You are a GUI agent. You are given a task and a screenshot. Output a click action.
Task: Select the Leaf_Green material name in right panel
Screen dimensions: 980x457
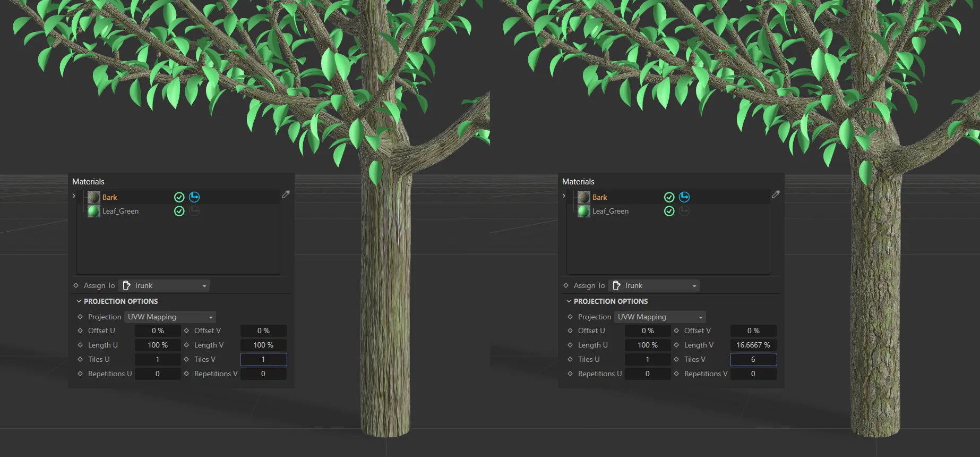pyautogui.click(x=611, y=211)
